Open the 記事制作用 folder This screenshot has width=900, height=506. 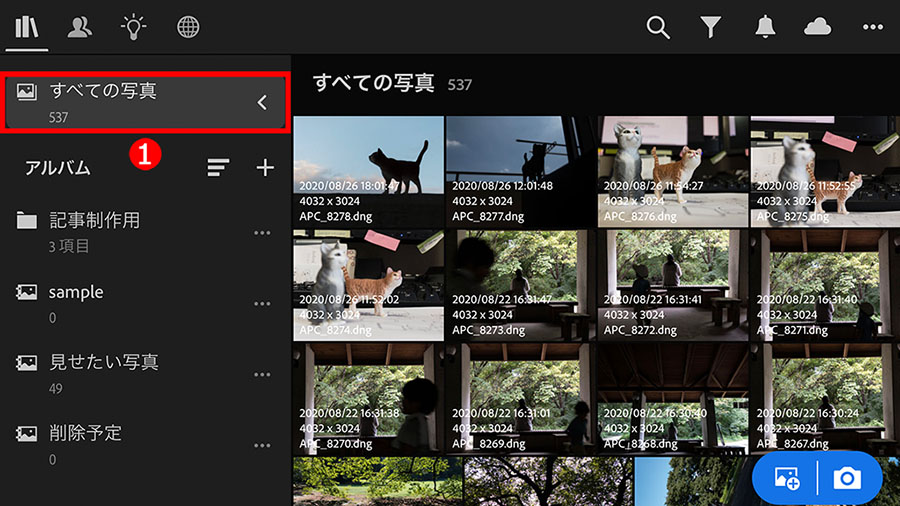click(x=145, y=232)
